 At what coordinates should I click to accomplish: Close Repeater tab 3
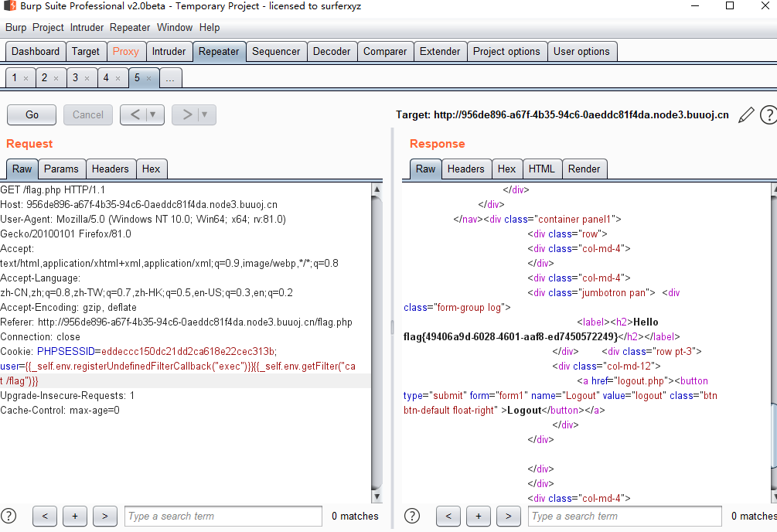tap(87, 78)
